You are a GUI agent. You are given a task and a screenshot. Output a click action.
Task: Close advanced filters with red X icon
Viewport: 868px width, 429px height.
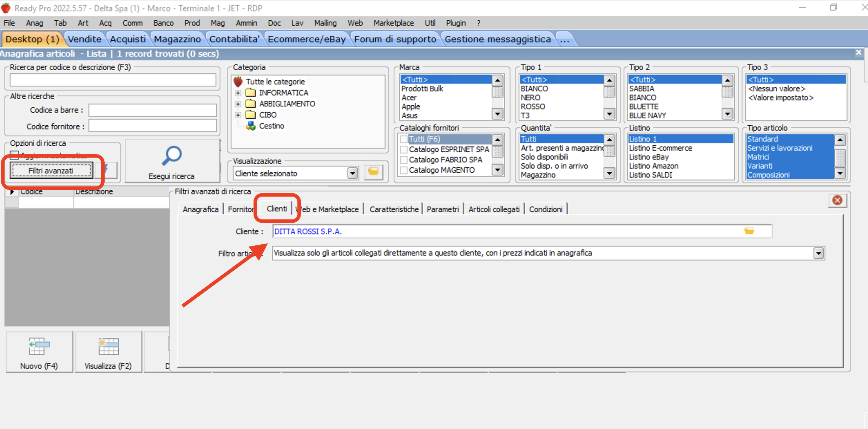[837, 200]
